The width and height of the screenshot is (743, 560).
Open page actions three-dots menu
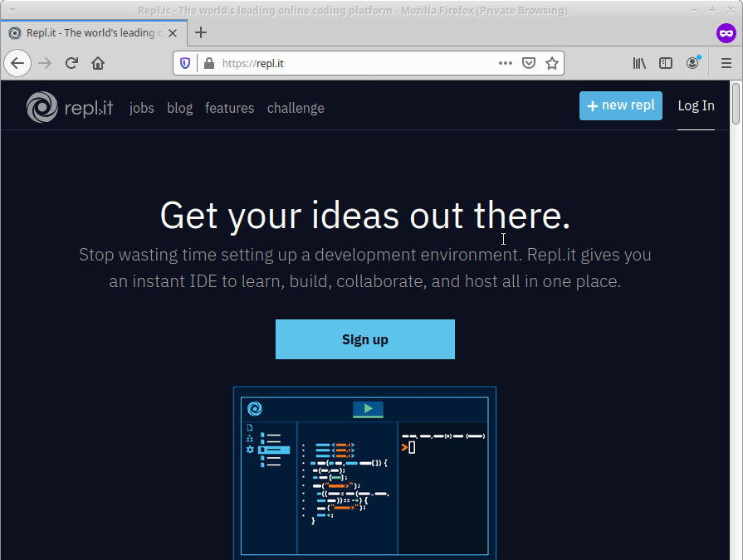click(x=505, y=63)
